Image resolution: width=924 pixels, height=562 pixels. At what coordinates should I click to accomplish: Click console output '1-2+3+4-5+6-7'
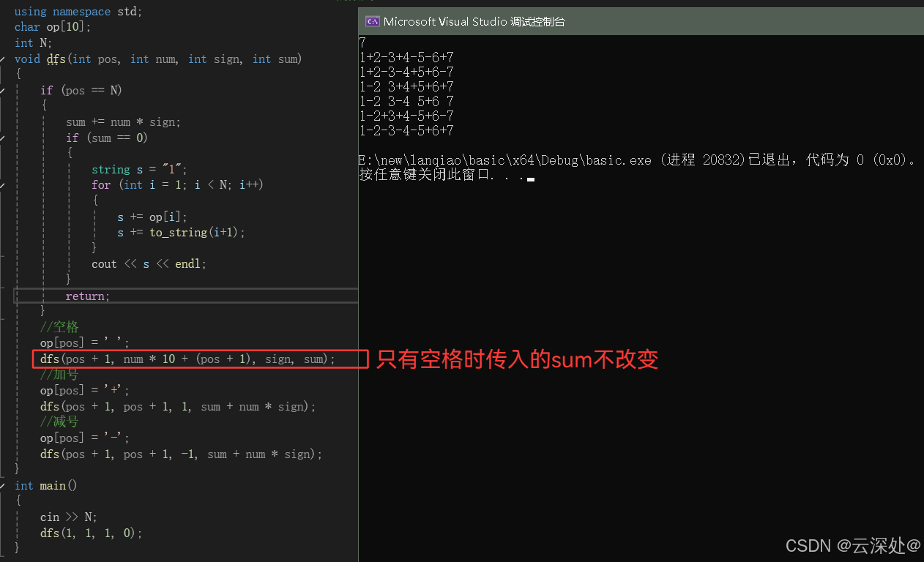pyautogui.click(x=406, y=116)
